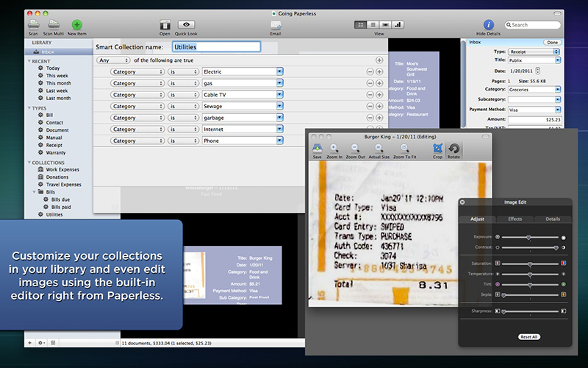Select the Crop tool in the editor

pyautogui.click(x=437, y=149)
